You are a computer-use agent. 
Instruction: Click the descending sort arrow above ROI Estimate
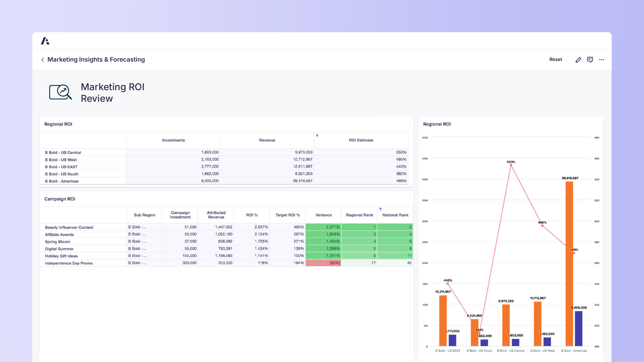(x=317, y=135)
